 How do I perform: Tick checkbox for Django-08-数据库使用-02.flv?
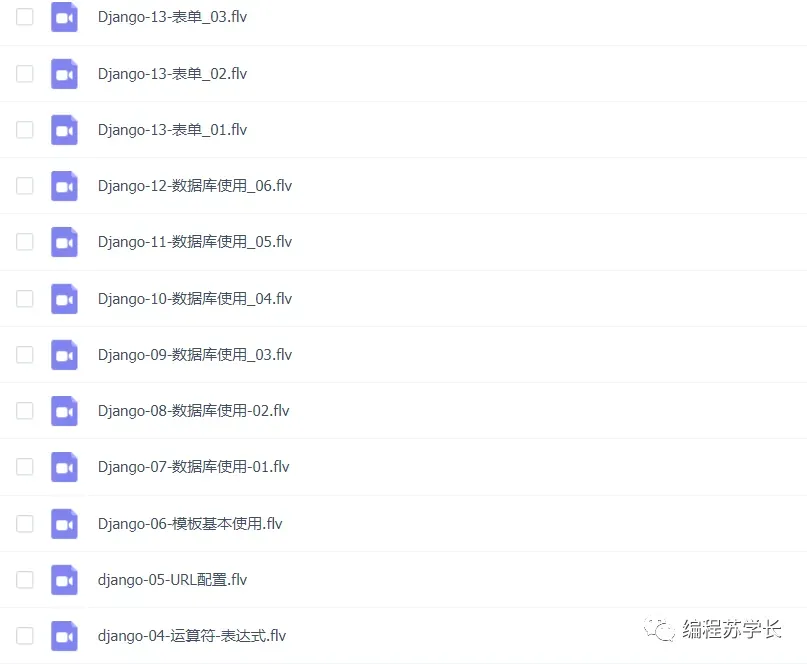click(x=25, y=411)
